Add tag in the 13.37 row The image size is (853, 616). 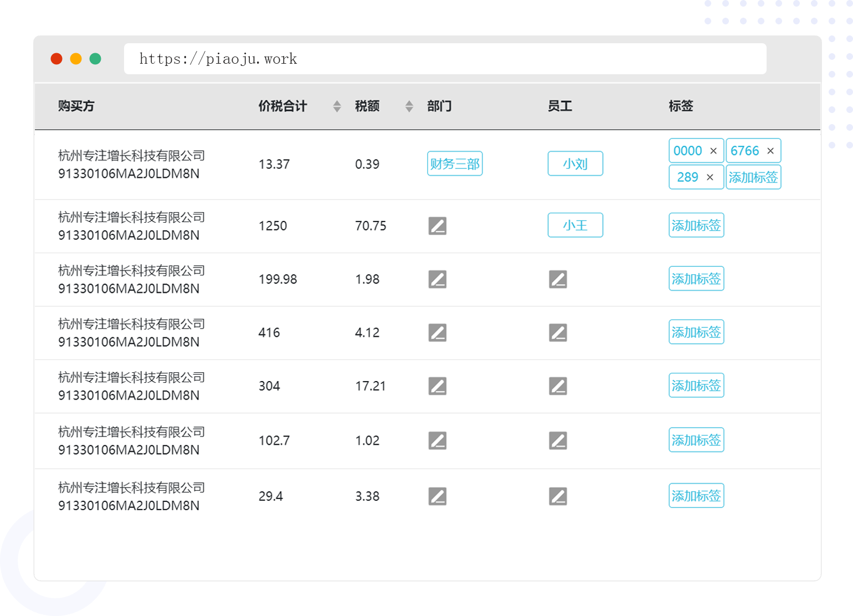pos(753,177)
